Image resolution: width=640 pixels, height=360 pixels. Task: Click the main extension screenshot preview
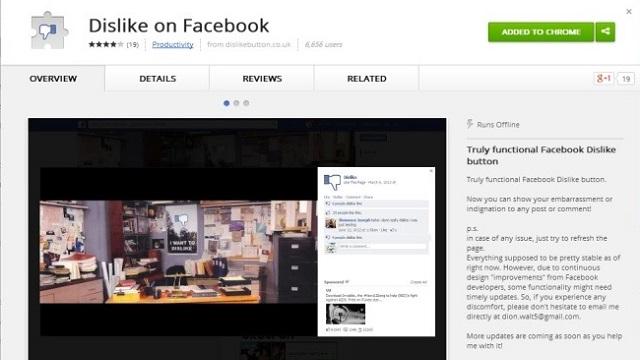click(237, 239)
